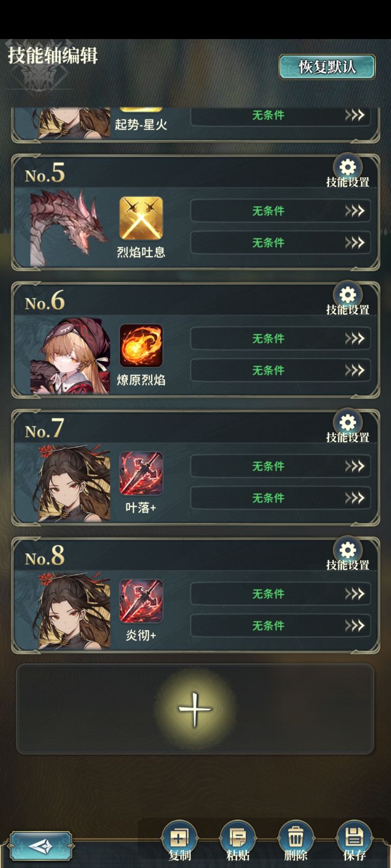Screen dimensions: 391x868
Task: Go back using the arrow button
Action: [x=41, y=846]
